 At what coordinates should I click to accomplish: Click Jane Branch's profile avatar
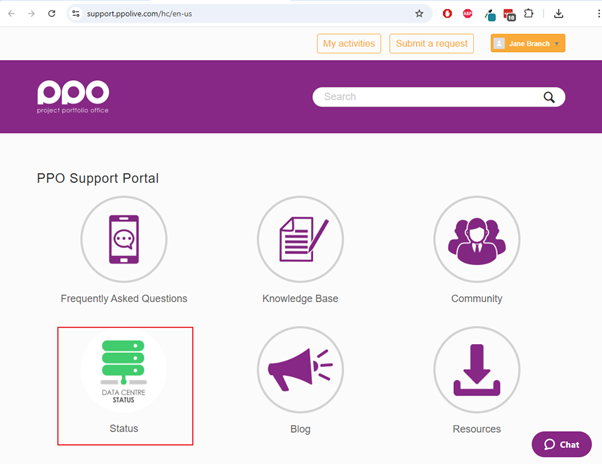[499, 43]
